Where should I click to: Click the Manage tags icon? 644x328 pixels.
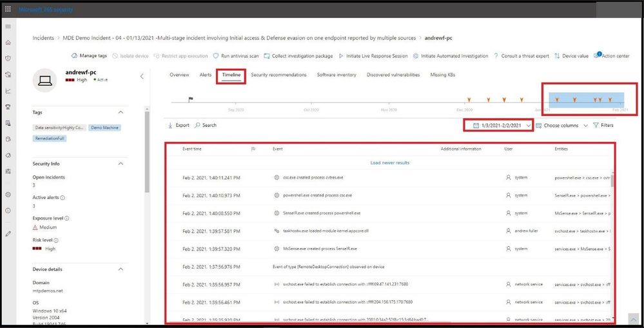(x=74, y=56)
